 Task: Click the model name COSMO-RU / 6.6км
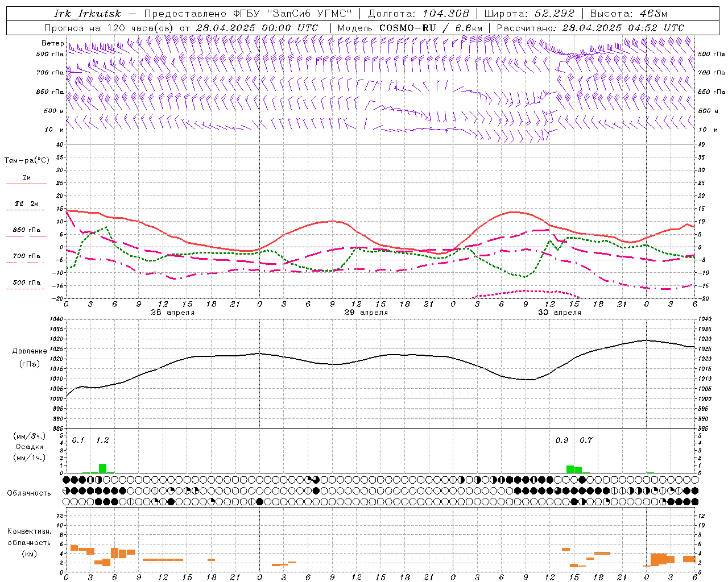pos(431,28)
